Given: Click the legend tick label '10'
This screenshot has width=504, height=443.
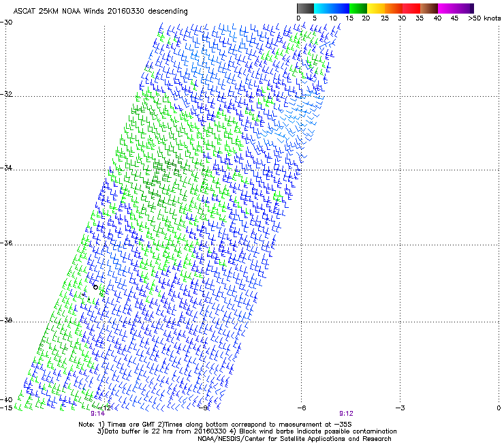Looking at the screenshot, I should coord(333,18).
